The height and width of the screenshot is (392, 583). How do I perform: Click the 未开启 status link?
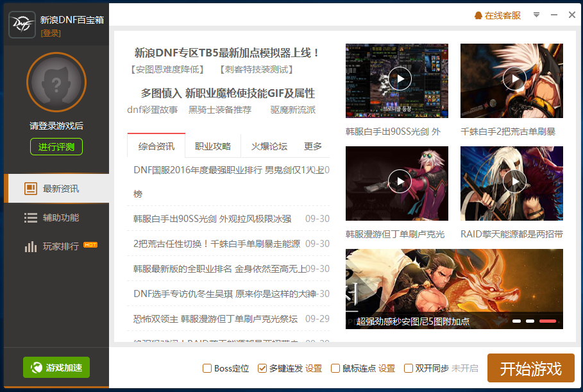click(x=465, y=368)
